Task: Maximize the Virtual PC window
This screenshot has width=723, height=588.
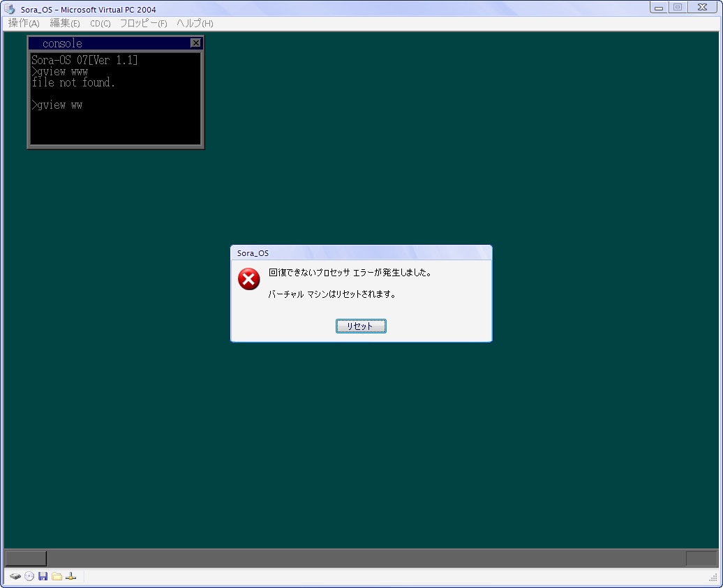Action: click(x=678, y=8)
